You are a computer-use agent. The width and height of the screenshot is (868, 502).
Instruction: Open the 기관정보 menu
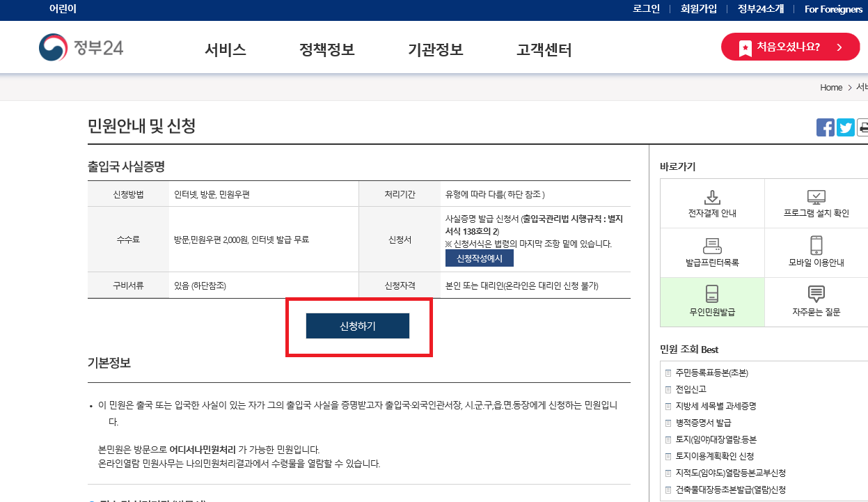(x=436, y=49)
